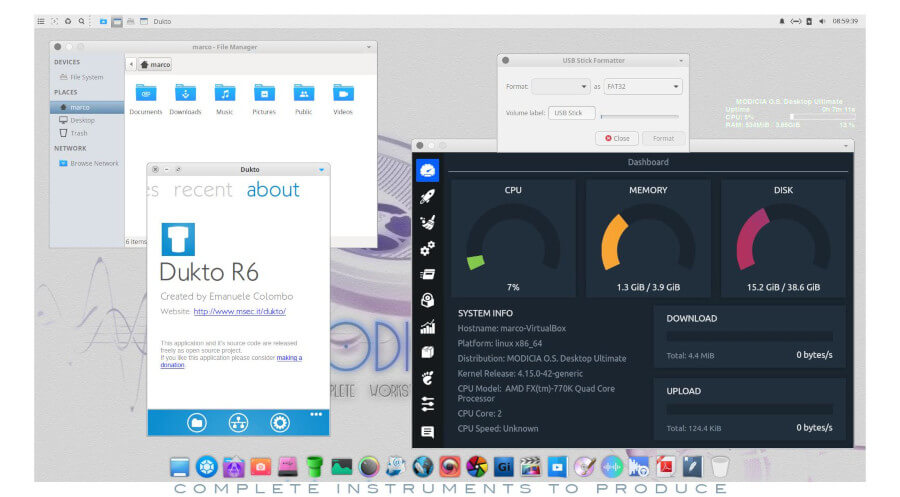Open the FAT32 filesystem dropdown
Screen dimensions: 900x497
[642, 87]
